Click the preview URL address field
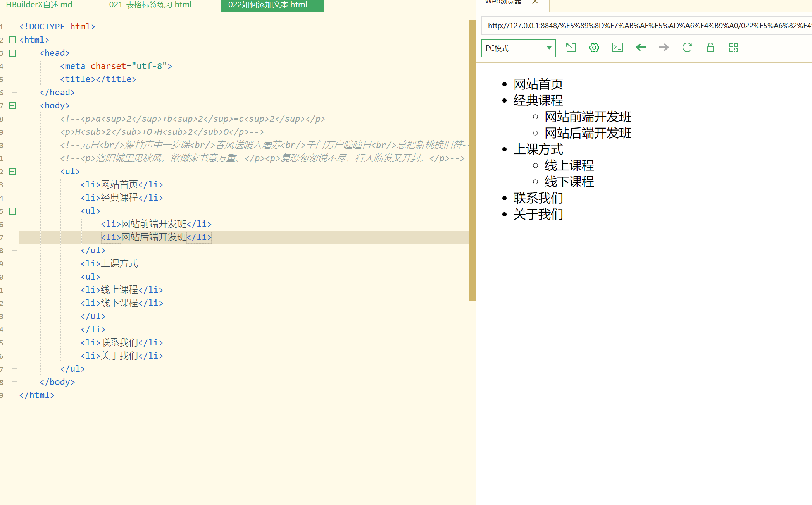The image size is (812, 505). click(645, 26)
